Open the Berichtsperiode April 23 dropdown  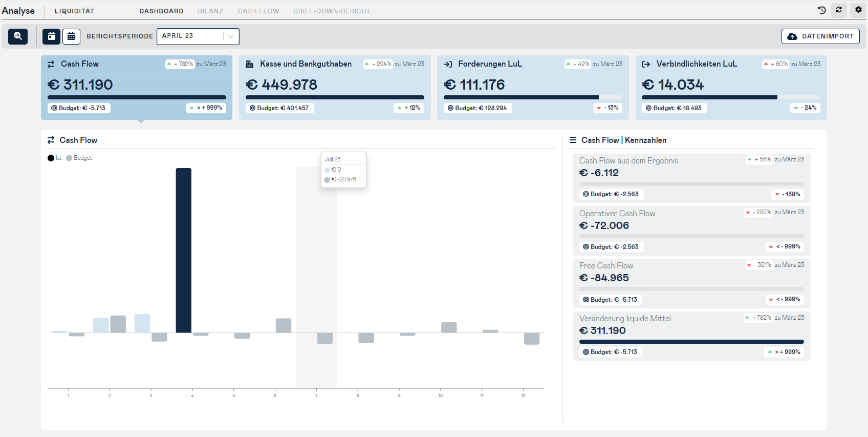tap(198, 36)
